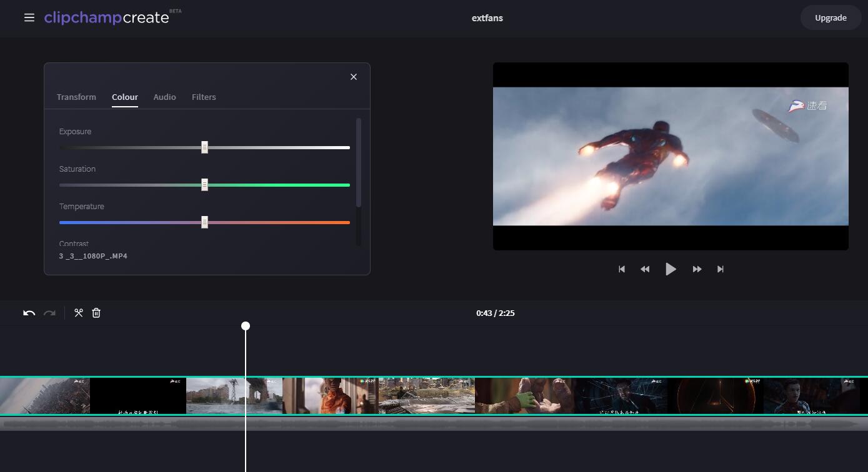Viewport: 868px width, 472px height.
Task: Click the Upgrade button
Action: pos(831,17)
